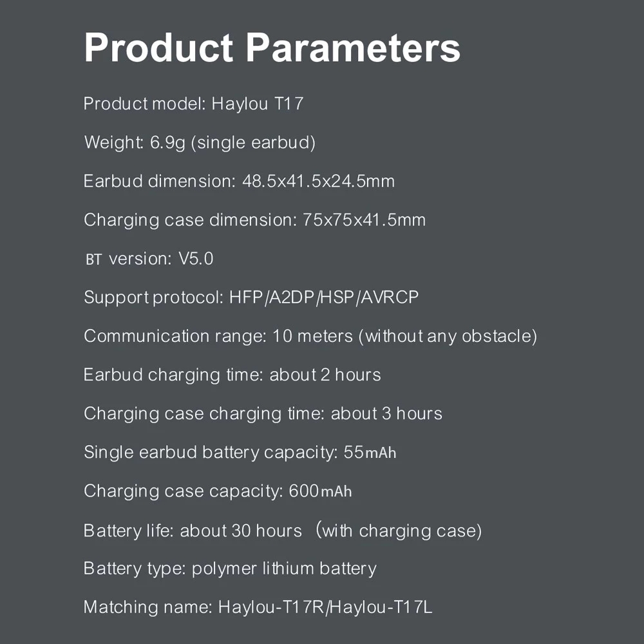Click the Charging case charging time line
Viewport: 644px width, 644px height.
click(x=263, y=413)
